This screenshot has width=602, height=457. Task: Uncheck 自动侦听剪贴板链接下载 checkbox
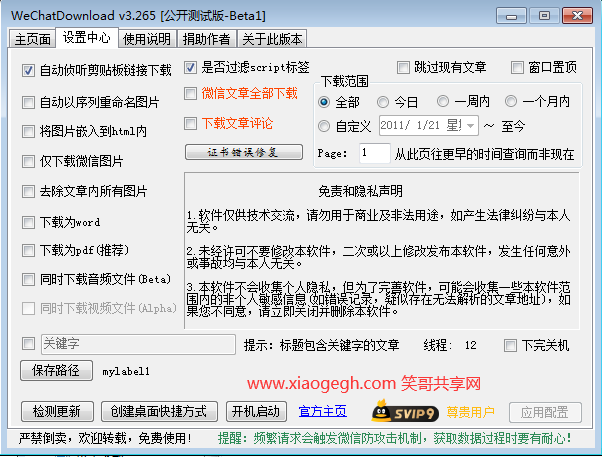(28, 71)
